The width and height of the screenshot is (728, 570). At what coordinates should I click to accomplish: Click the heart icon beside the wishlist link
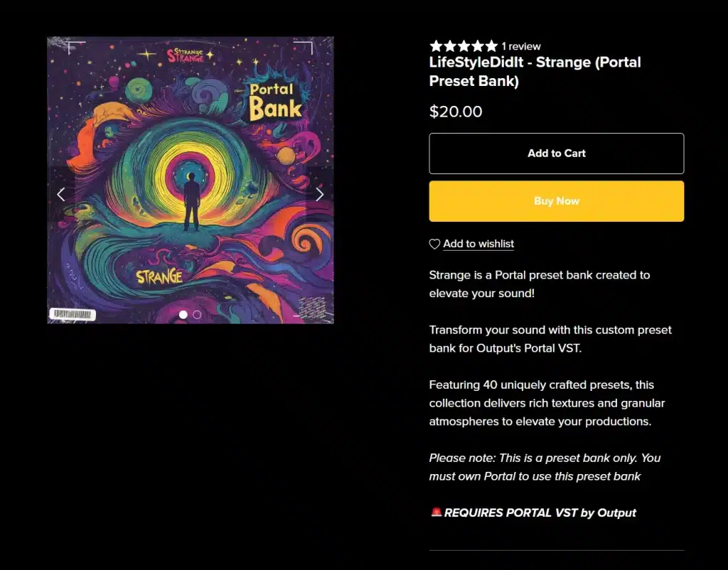click(x=434, y=244)
